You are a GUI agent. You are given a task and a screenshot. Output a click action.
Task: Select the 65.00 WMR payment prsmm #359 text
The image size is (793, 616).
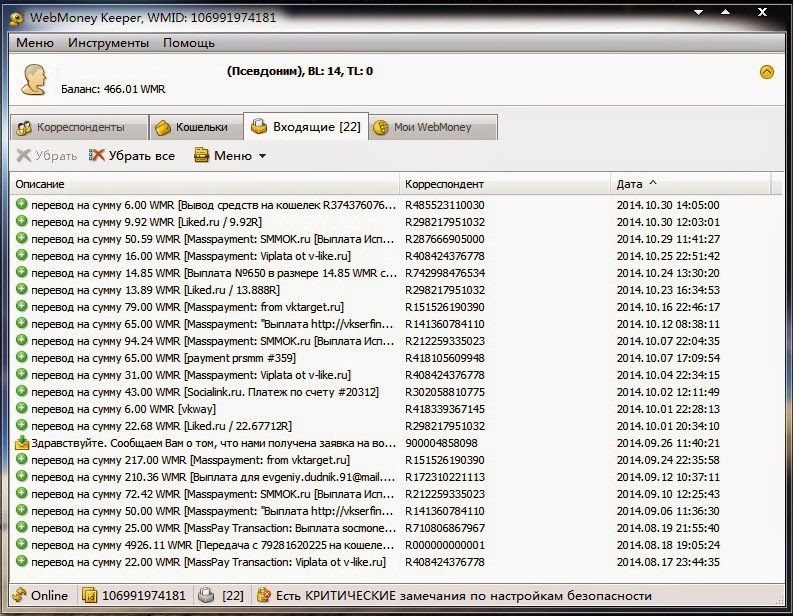point(163,358)
